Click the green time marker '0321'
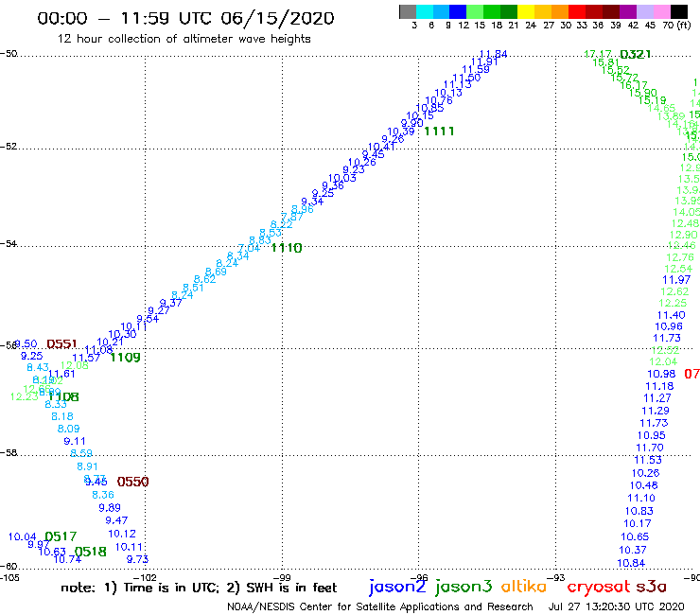The width and height of the screenshot is (700, 615). click(x=636, y=55)
